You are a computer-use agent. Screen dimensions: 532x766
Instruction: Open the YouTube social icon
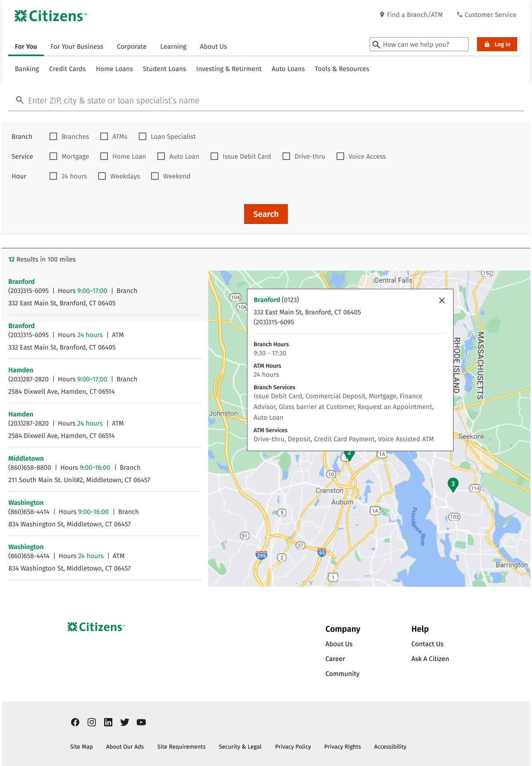141,722
